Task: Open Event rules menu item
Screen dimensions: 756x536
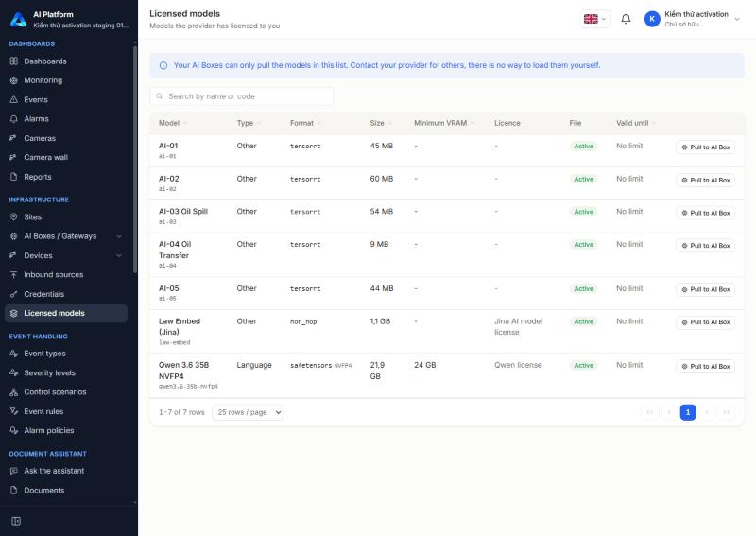Action: click(66, 411)
